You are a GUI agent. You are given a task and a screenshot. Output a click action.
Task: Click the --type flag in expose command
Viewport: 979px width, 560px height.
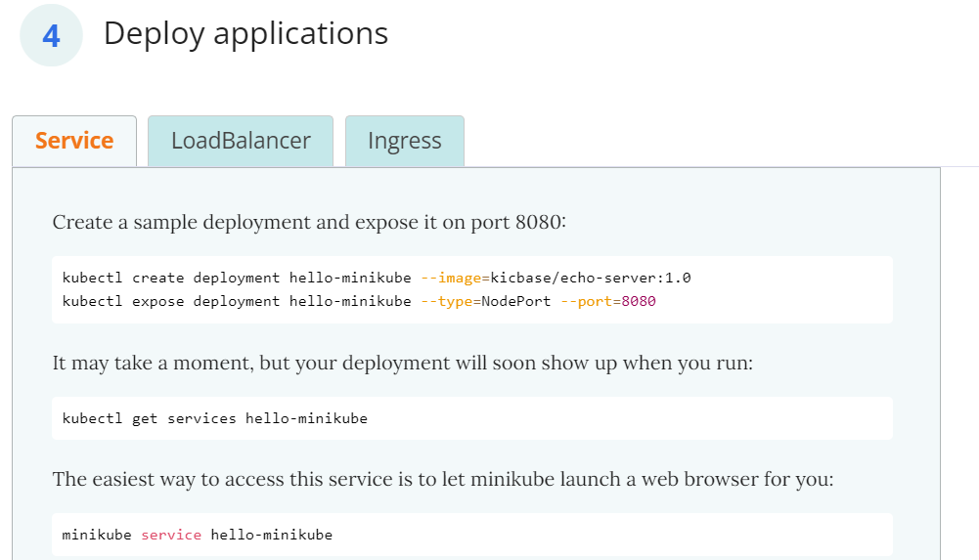446,301
